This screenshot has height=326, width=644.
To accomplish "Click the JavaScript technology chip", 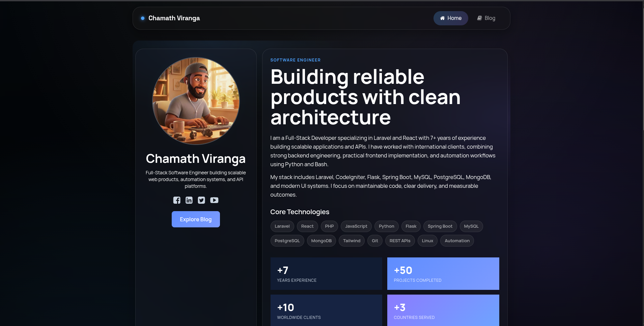I will pyautogui.click(x=356, y=226).
